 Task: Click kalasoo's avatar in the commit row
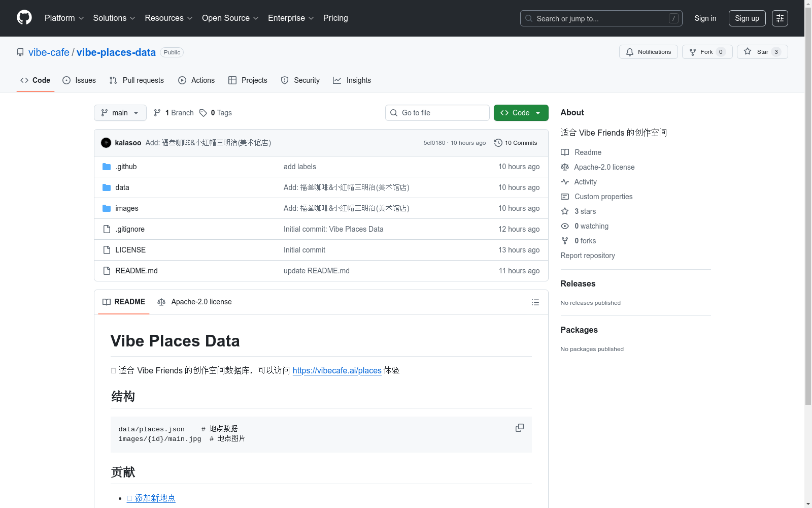[x=106, y=143]
